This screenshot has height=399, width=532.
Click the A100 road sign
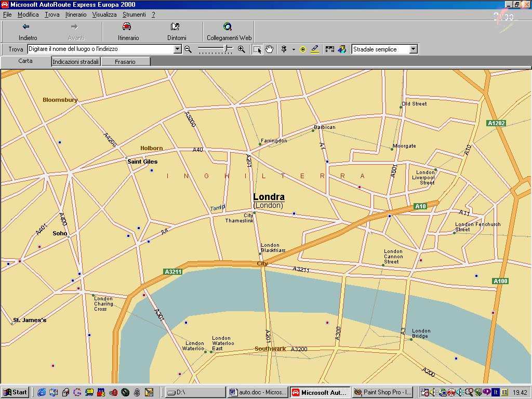click(500, 281)
